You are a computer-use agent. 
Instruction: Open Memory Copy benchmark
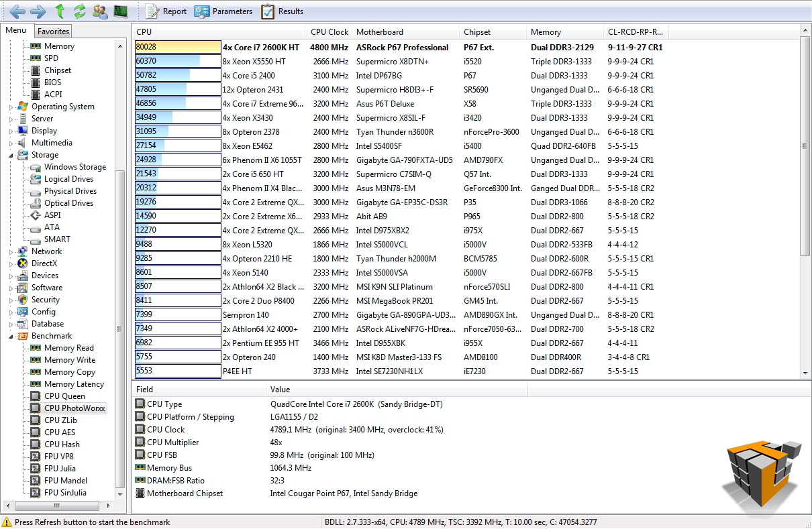point(70,372)
